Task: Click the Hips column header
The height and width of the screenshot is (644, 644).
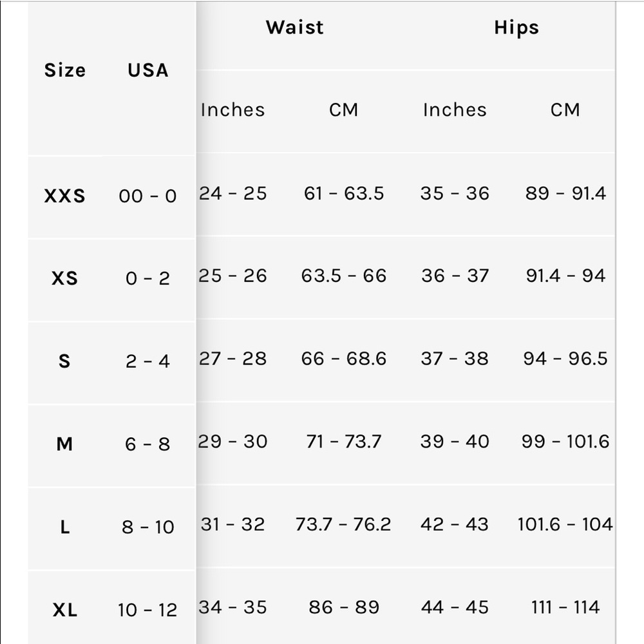Action: click(516, 28)
